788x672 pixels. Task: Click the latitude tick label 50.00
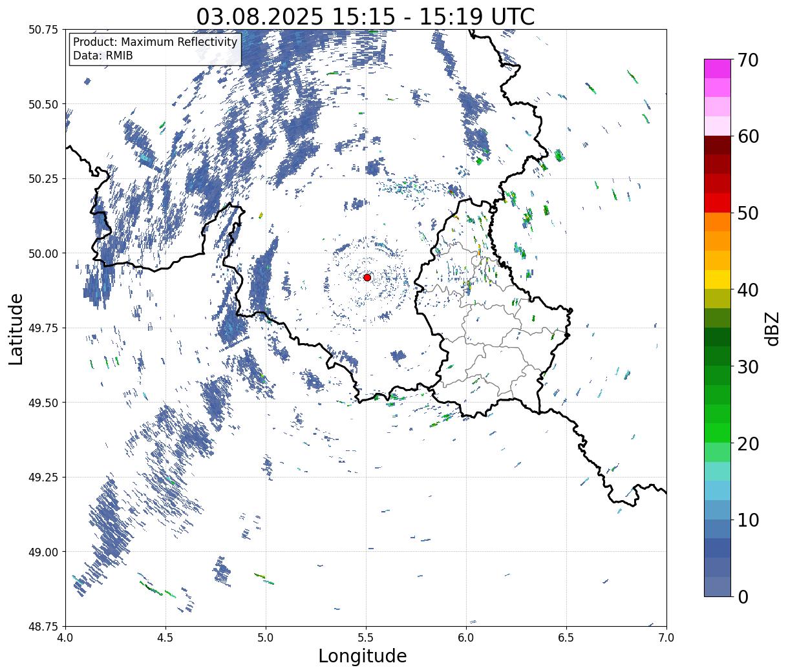tap(43, 253)
